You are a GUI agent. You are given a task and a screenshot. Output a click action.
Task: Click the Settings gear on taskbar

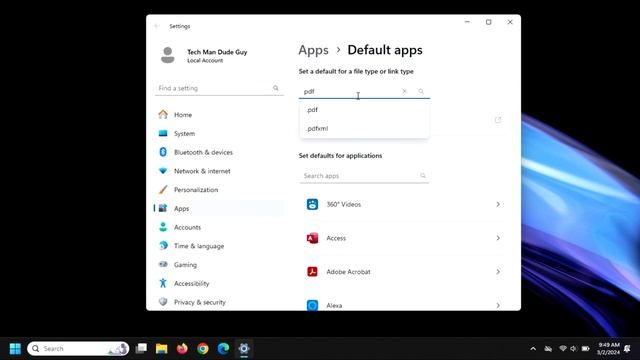point(244,349)
